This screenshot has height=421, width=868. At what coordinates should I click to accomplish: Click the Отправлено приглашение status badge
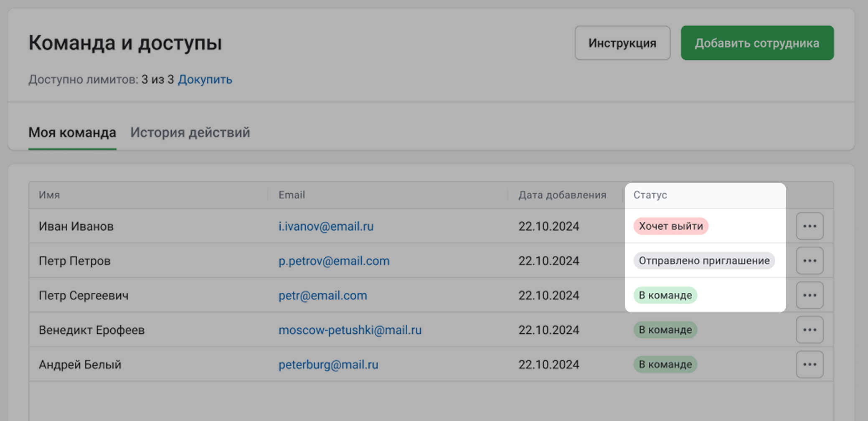pyautogui.click(x=704, y=261)
